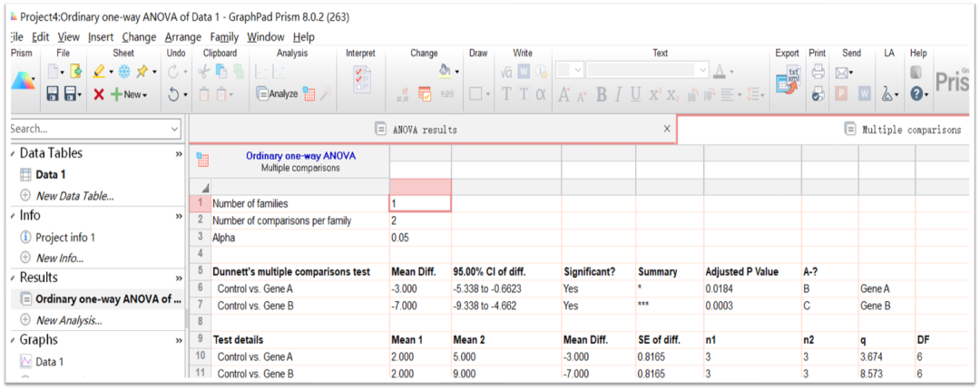
Task: Open the font size dropdown
Action: tap(577, 70)
